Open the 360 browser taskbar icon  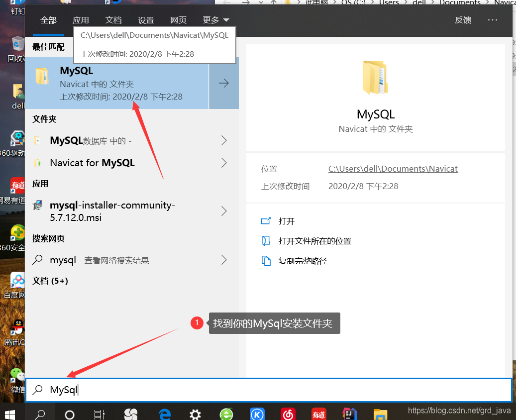click(x=226, y=414)
